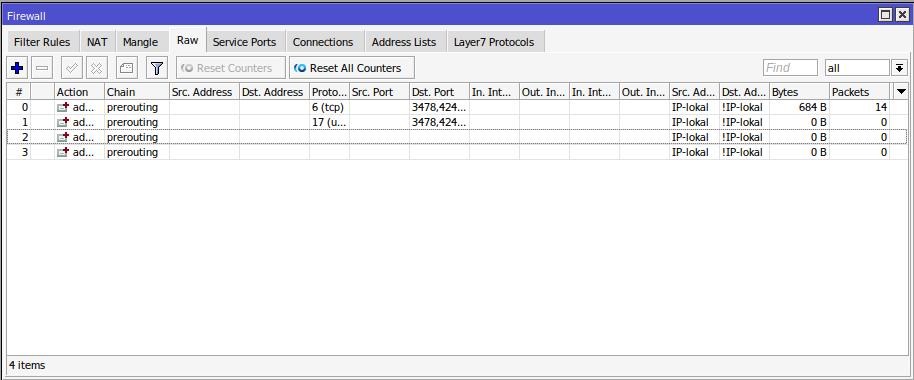Expand the dropdown arrow next to 'all'
This screenshot has height=380, width=914.
pyautogui.click(x=899, y=68)
